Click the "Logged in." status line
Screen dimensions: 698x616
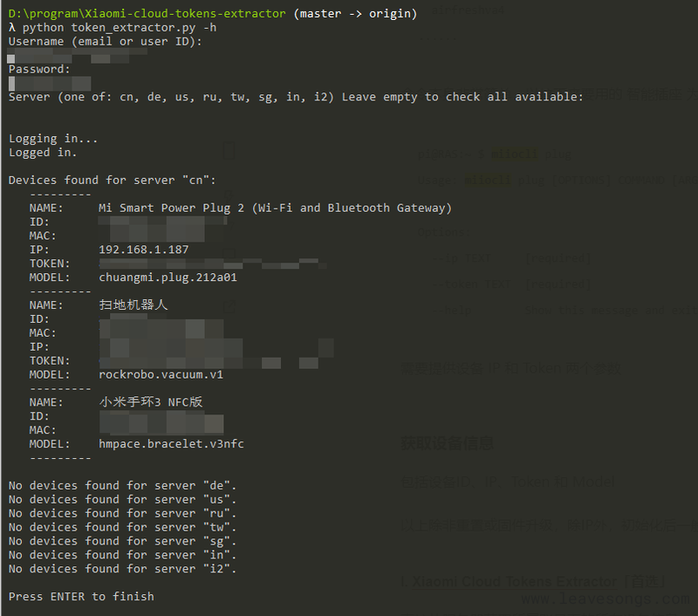click(x=43, y=153)
